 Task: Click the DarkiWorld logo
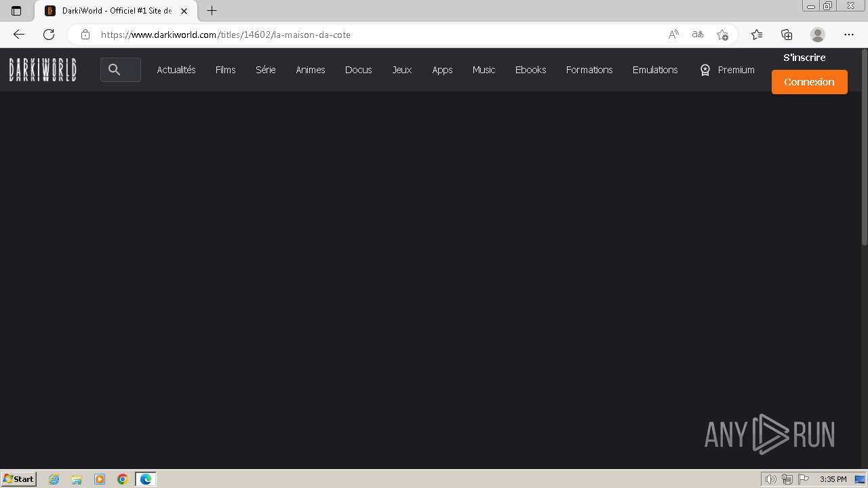(x=43, y=70)
